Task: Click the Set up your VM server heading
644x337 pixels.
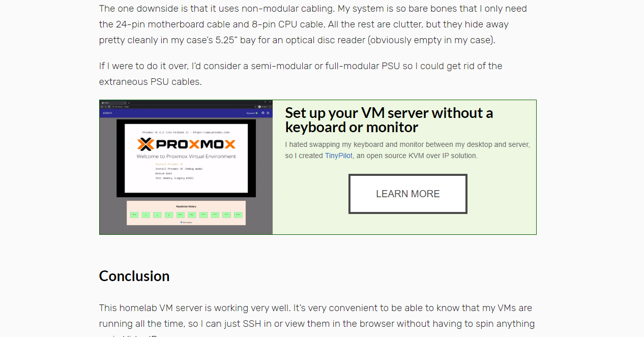Action: click(x=389, y=120)
